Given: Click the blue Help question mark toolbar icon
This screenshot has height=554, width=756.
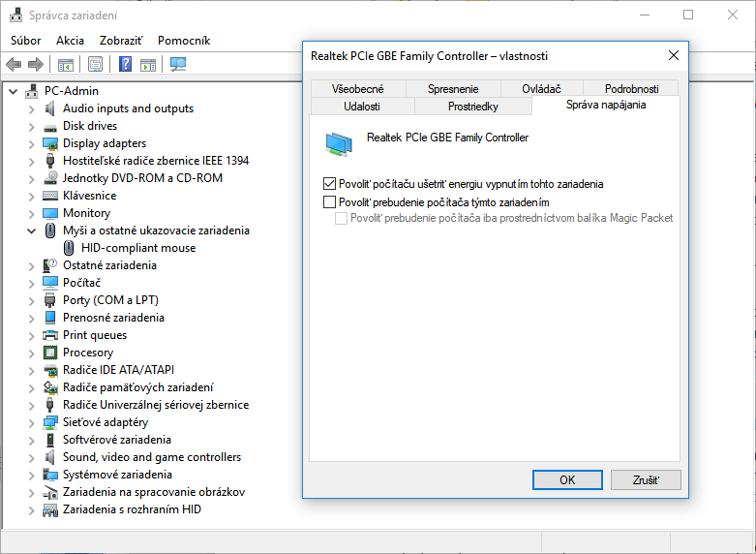Looking at the screenshot, I should [x=125, y=65].
